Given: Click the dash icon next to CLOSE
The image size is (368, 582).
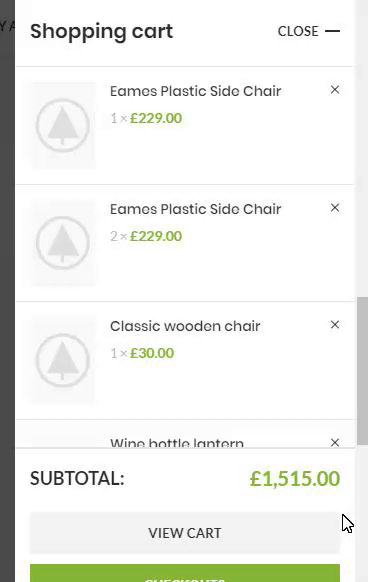Looking at the screenshot, I should pos(332,31).
